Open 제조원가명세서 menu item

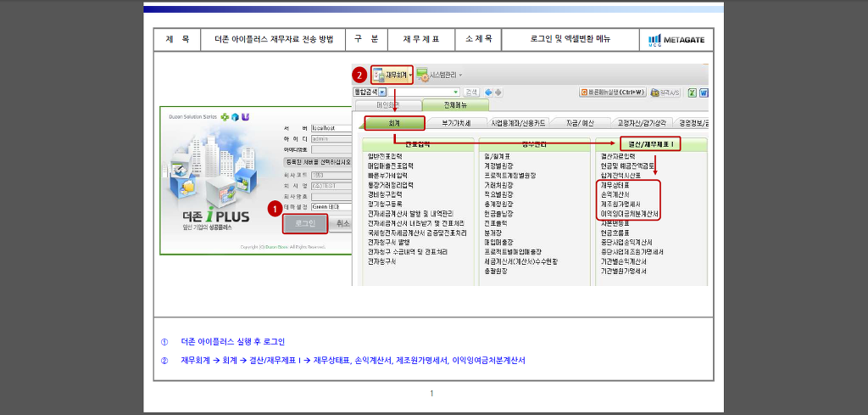[x=620, y=204]
